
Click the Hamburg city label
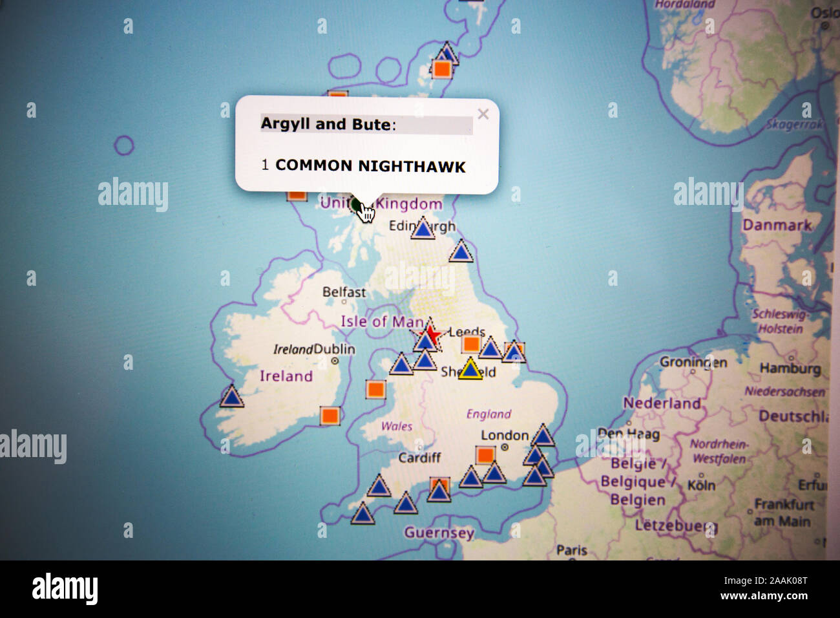(790, 368)
